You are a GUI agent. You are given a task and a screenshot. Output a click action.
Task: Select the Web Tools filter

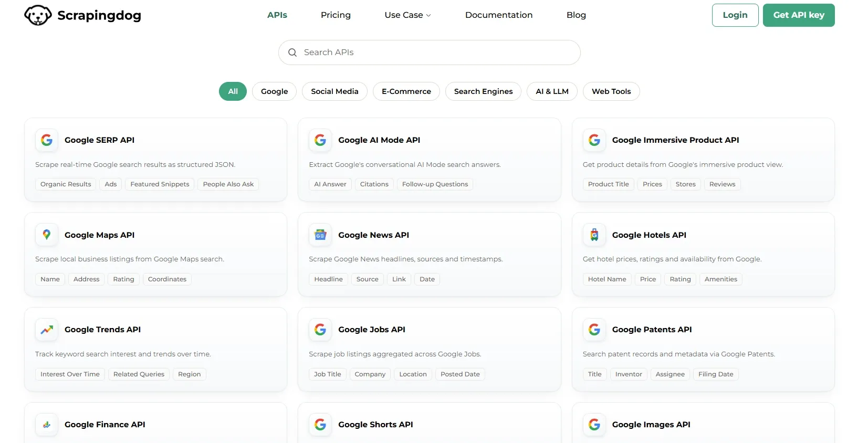pos(611,91)
